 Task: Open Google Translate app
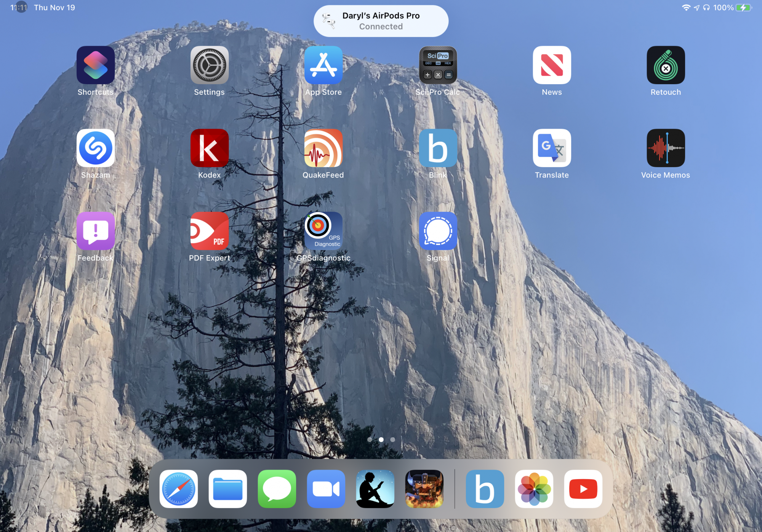[x=552, y=148]
